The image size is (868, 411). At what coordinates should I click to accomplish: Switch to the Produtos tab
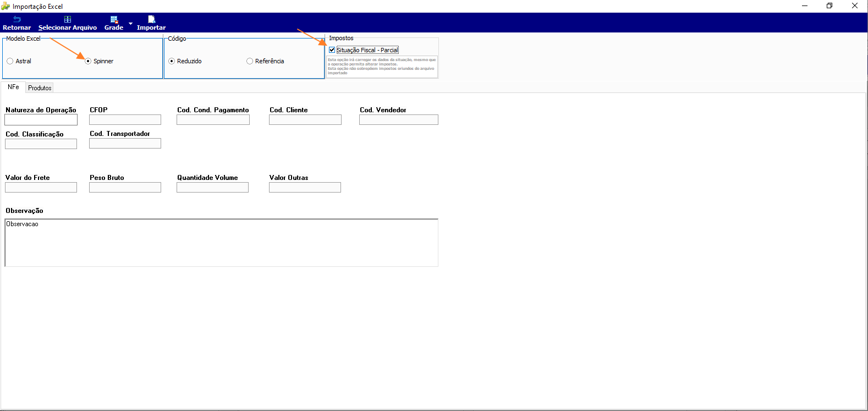[40, 87]
